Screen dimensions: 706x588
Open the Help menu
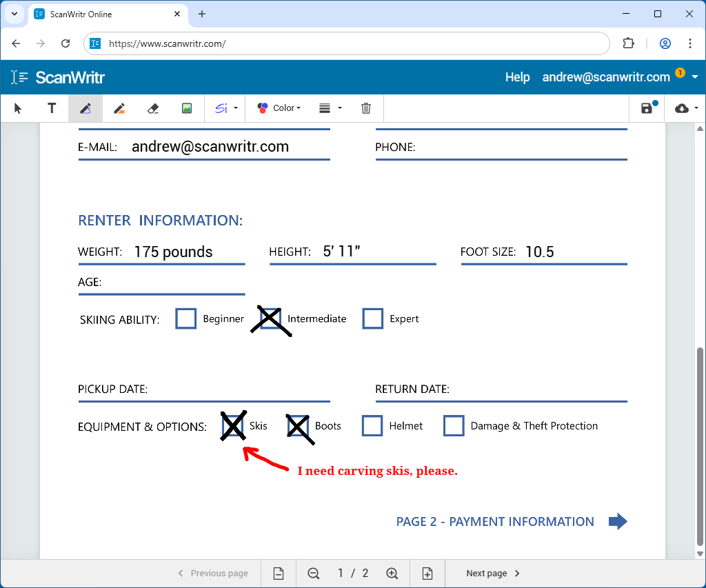pos(517,77)
